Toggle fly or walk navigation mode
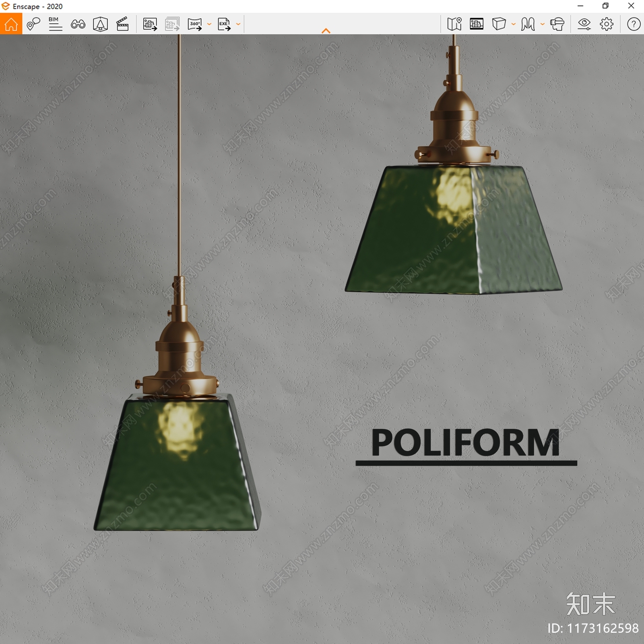This screenshot has height=644, width=644. click(528, 24)
